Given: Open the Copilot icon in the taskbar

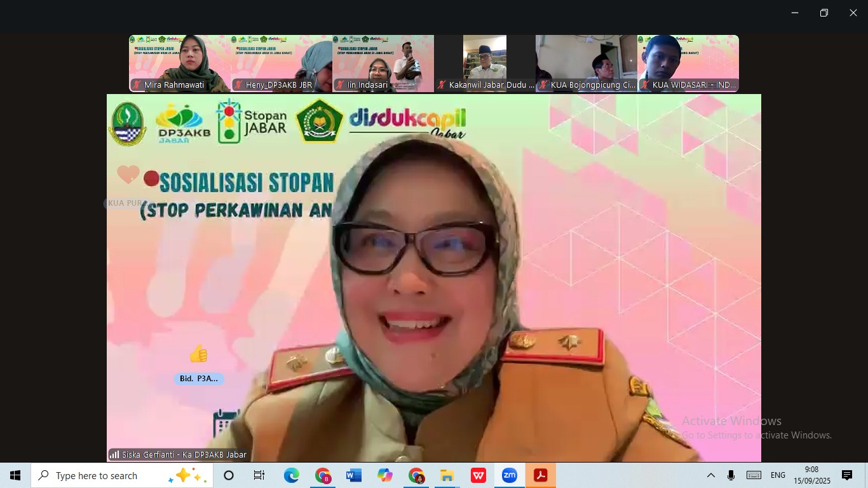Looking at the screenshot, I should tap(385, 475).
